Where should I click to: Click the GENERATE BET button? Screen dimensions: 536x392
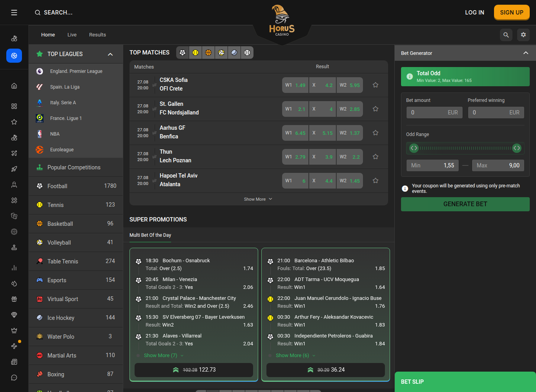pyautogui.click(x=465, y=204)
